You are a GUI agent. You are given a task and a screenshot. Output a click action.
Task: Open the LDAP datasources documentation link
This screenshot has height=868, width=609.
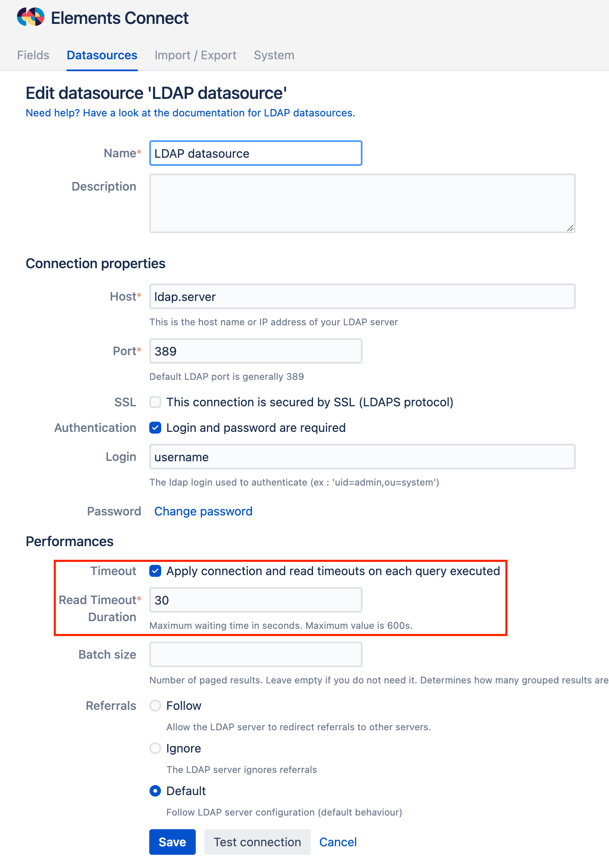[x=190, y=113]
